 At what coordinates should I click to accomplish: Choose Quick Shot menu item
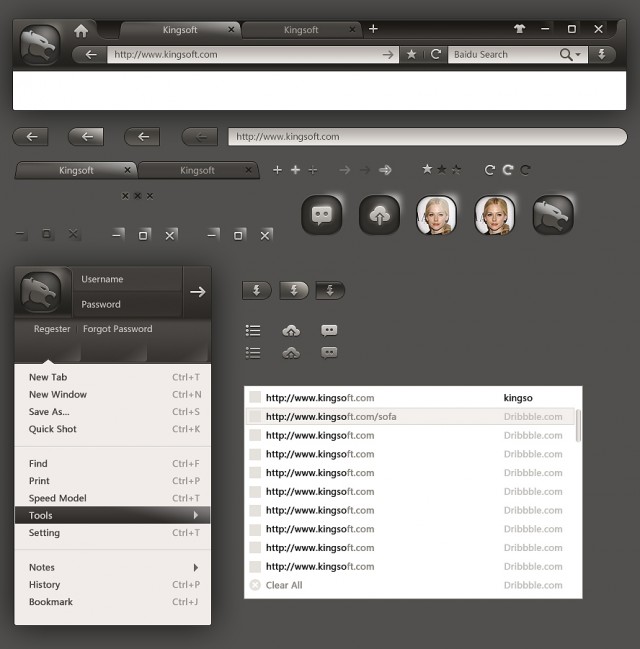click(x=113, y=429)
